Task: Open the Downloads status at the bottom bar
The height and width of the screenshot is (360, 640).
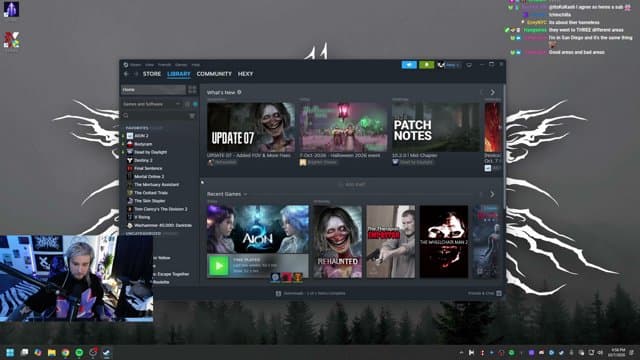Action: point(311,293)
